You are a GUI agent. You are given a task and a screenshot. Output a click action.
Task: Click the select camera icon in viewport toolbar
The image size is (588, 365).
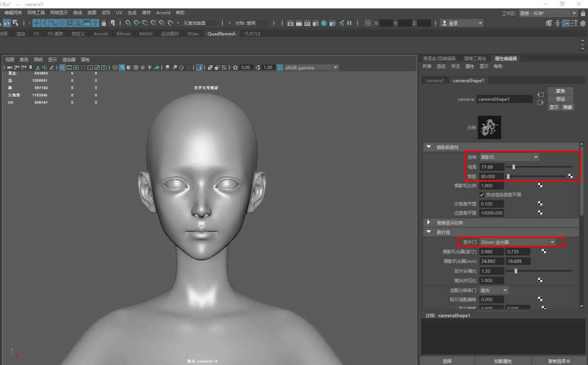[9, 67]
